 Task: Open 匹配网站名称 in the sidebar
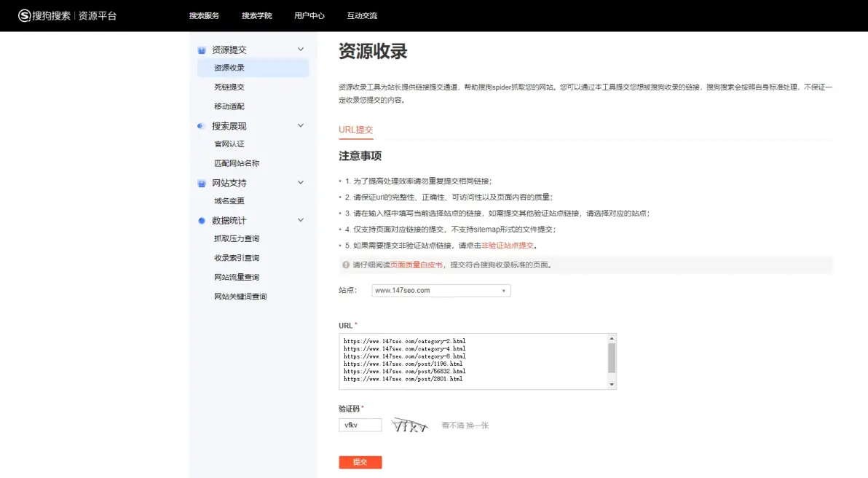237,163
